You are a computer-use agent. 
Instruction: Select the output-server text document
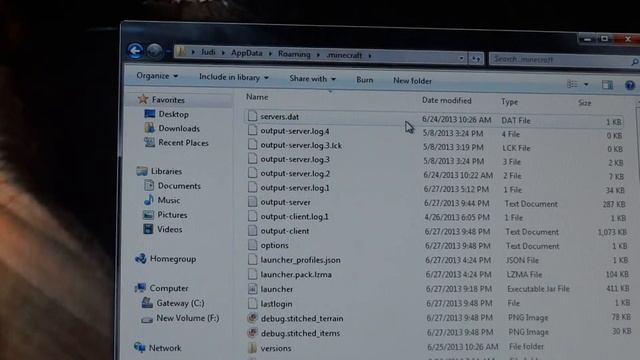[x=285, y=202]
